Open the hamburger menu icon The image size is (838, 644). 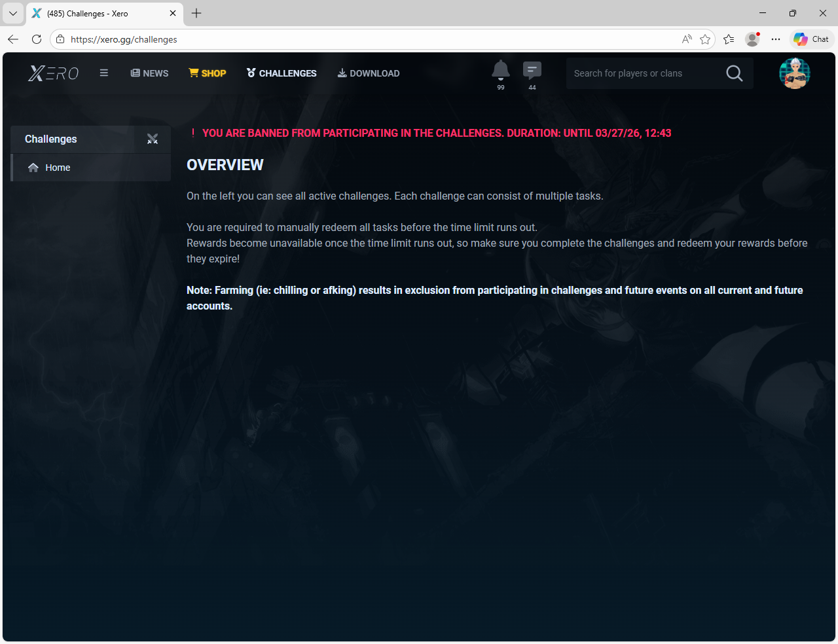(104, 73)
